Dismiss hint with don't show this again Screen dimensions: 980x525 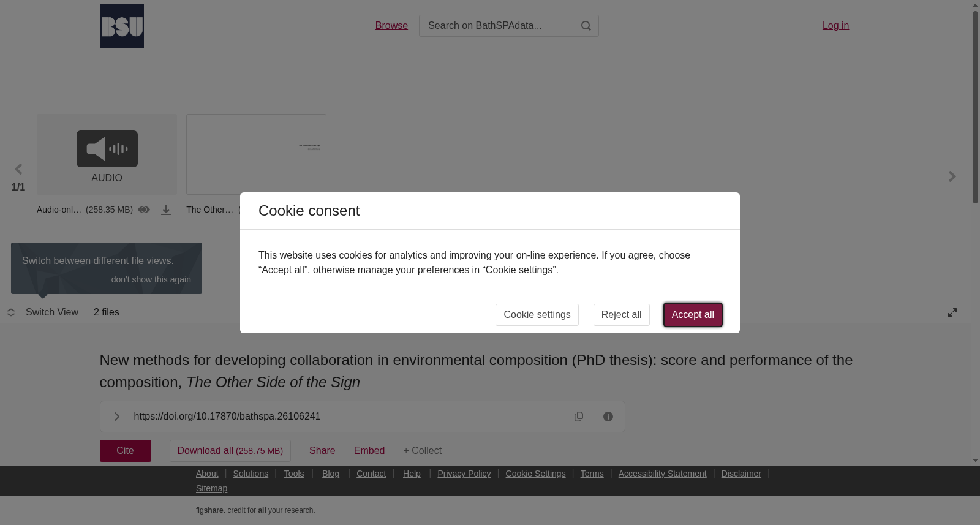tap(151, 279)
